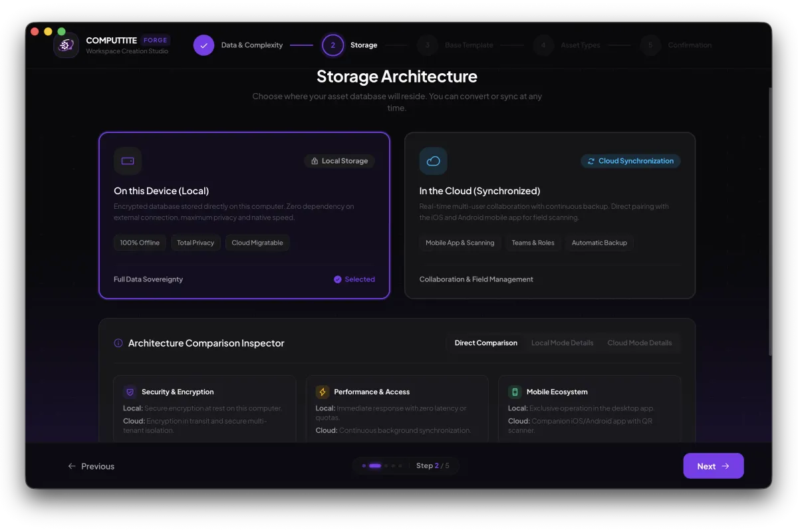
Task: Choose the On this Device (Local) storage card
Action: pyautogui.click(x=244, y=215)
